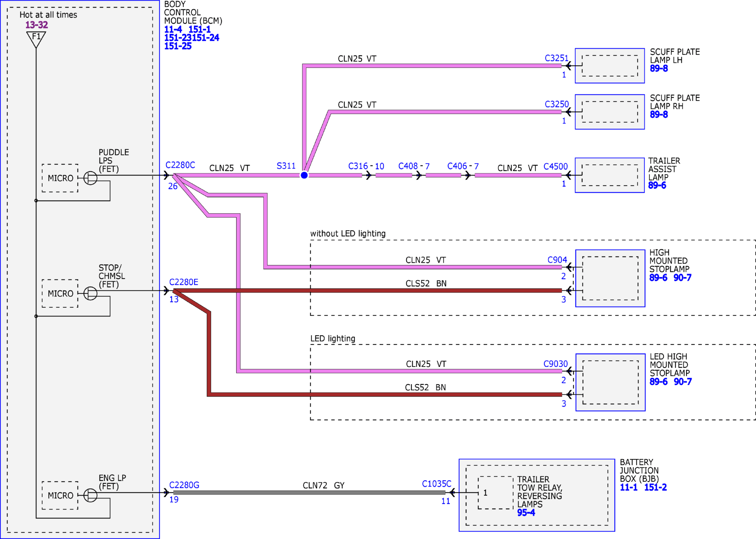Open the 89-8 reference under Scuff Plate Lamp LH
756x539 pixels.
pos(659,68)
